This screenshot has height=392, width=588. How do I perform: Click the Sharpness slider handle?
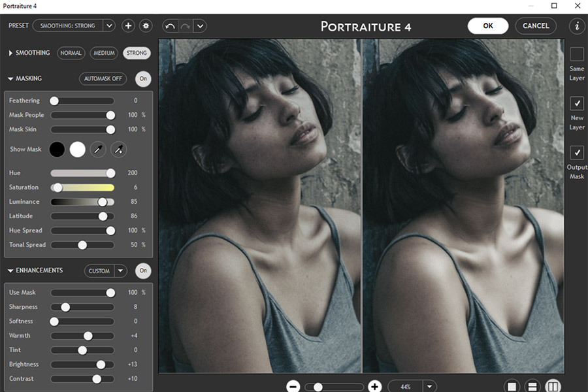click(x=65, y=307)
